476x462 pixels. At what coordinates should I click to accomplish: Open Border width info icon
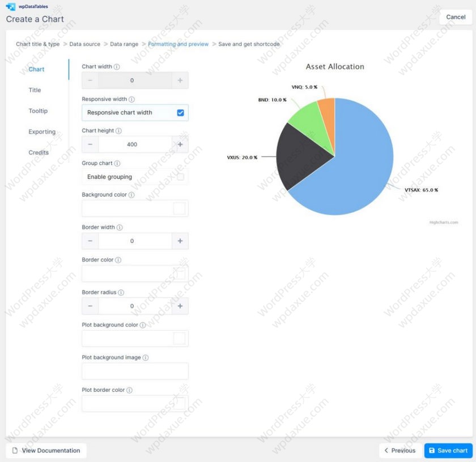pos(120,227)
